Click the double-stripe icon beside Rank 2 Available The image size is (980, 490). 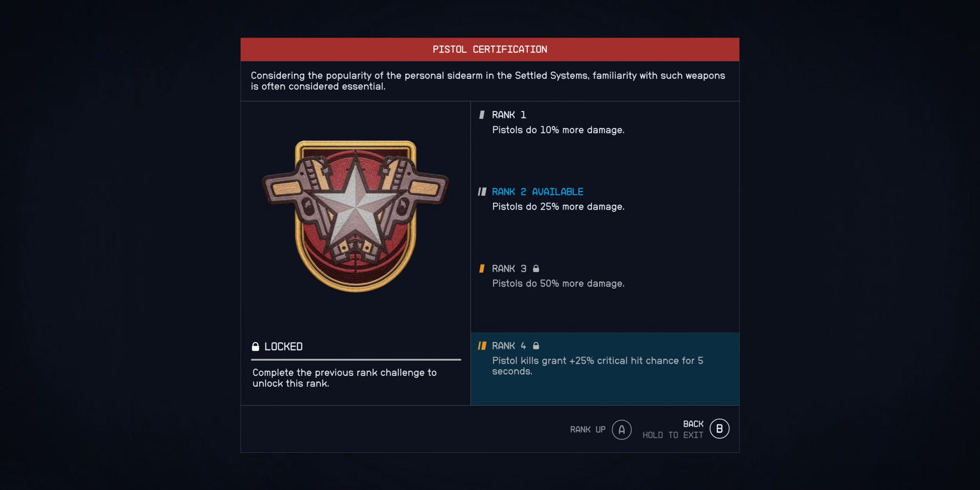(482, 192)
